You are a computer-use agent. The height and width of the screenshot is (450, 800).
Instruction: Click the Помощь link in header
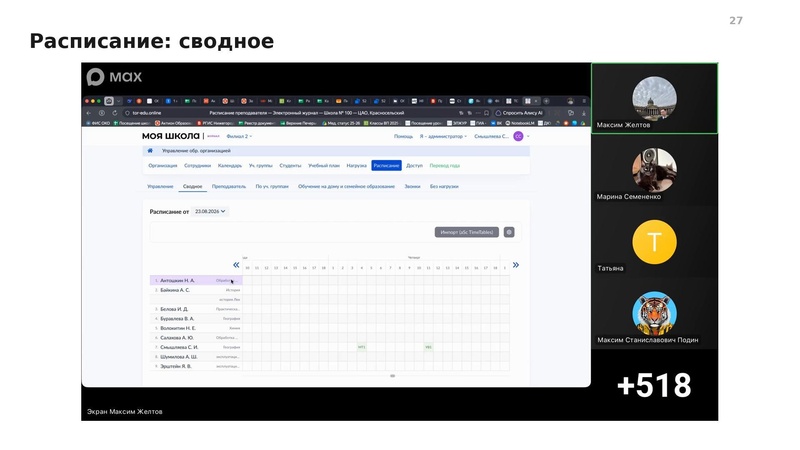(x=403, y=136)
